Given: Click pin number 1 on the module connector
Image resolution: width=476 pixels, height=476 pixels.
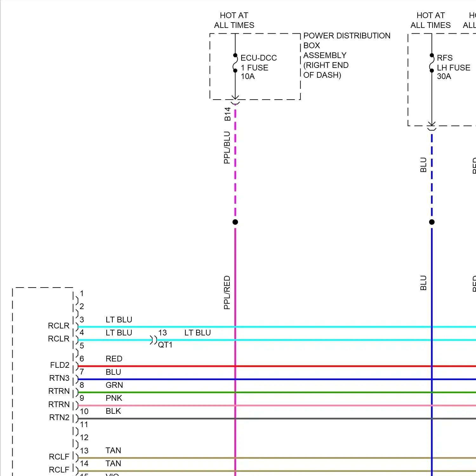Looking at the screenshot, I should [x=82, y=294].
